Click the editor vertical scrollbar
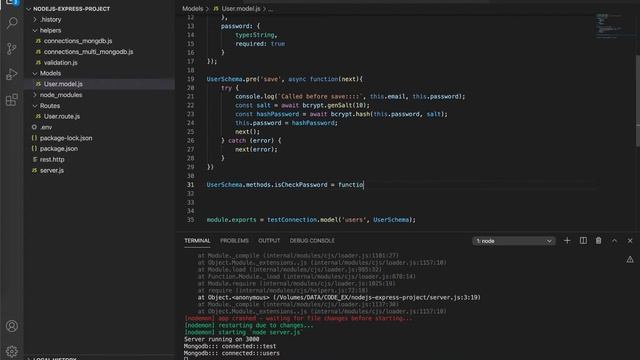Screen dimensions: 640x360 tap(638, 100)
